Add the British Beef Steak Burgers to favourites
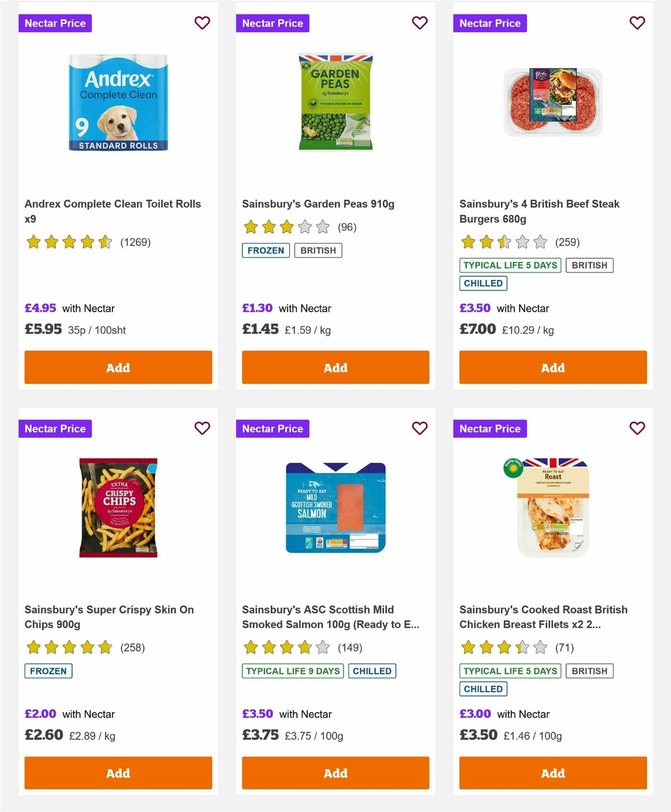Screen dimensions: 671x812 pyautogui.click(x=637, y=23)
